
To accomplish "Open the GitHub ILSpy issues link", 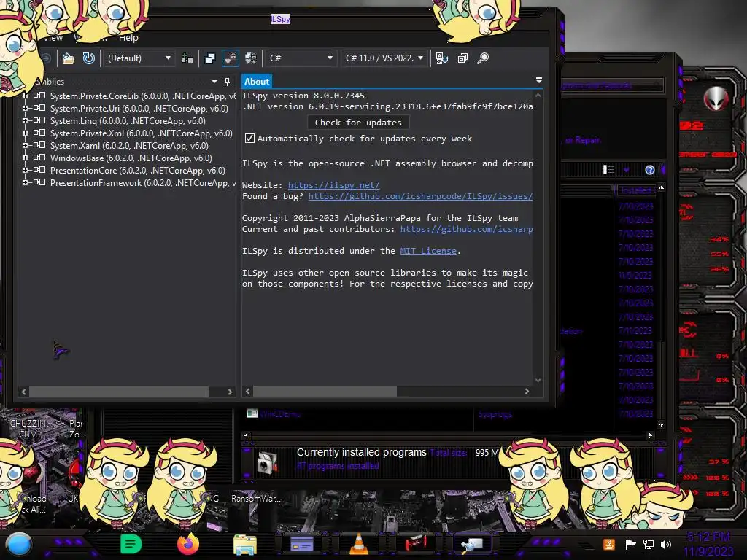I will click(420, 196).
